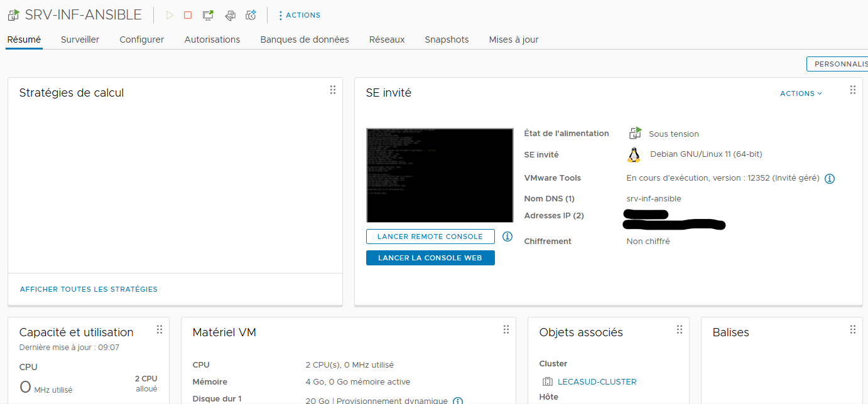Open the Snapshots tab
This screenshot has width=868, height=404.
pos(447,40)
